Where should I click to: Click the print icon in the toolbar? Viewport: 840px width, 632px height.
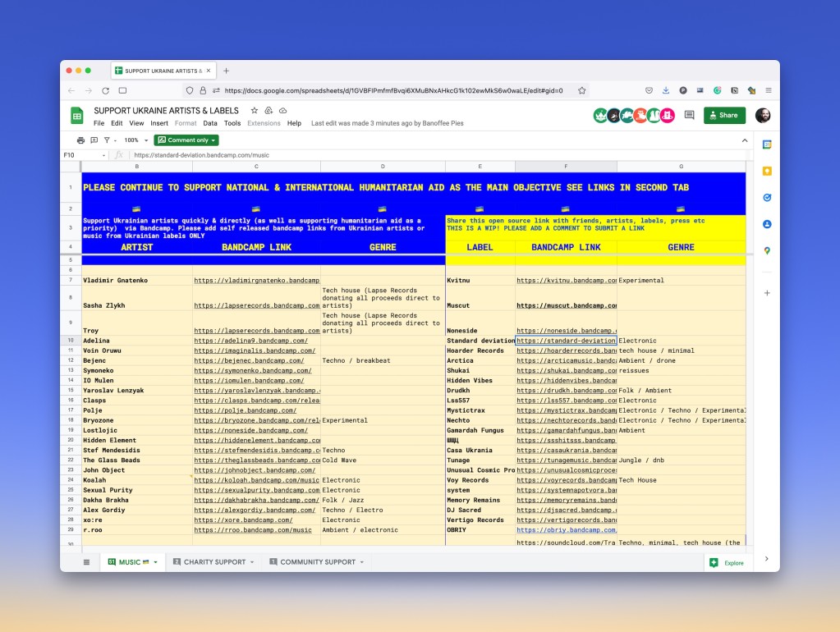(80, 140)
